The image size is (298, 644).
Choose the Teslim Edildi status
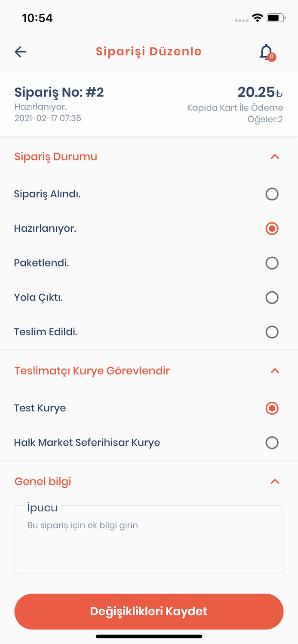[272, 332]
